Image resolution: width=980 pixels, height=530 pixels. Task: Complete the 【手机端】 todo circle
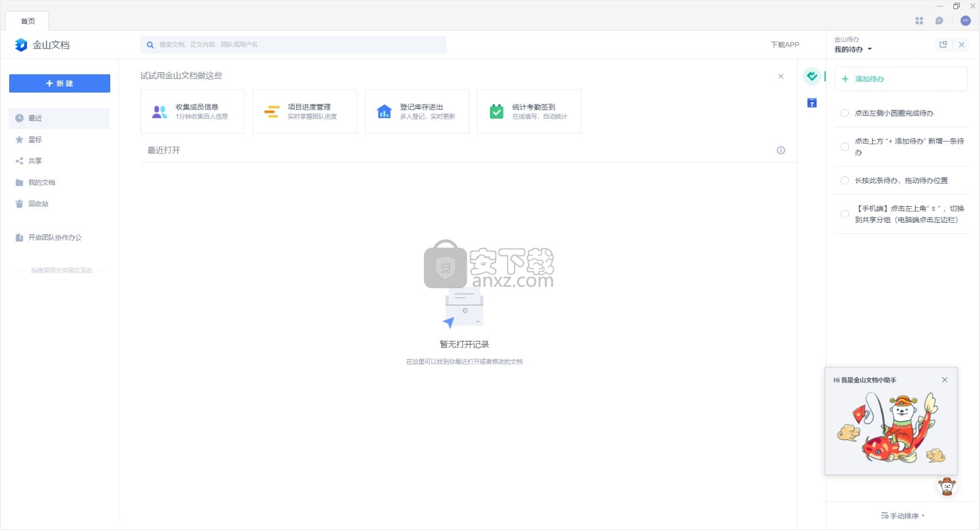pos(845,214)
